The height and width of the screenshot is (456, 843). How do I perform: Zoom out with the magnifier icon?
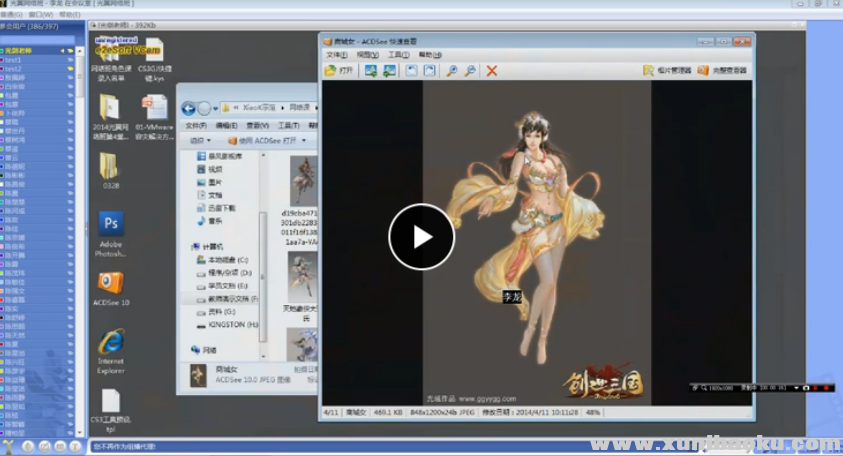[x=469, y=71]
